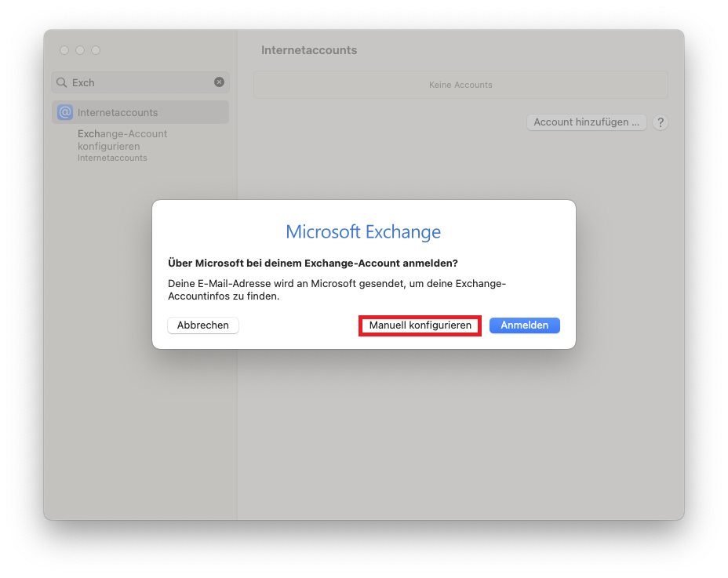Screen dimensions: 728x578
Task: Click the @ icon beside Internetaccounts
Action: pyautogui.click(x=66, y=112)
